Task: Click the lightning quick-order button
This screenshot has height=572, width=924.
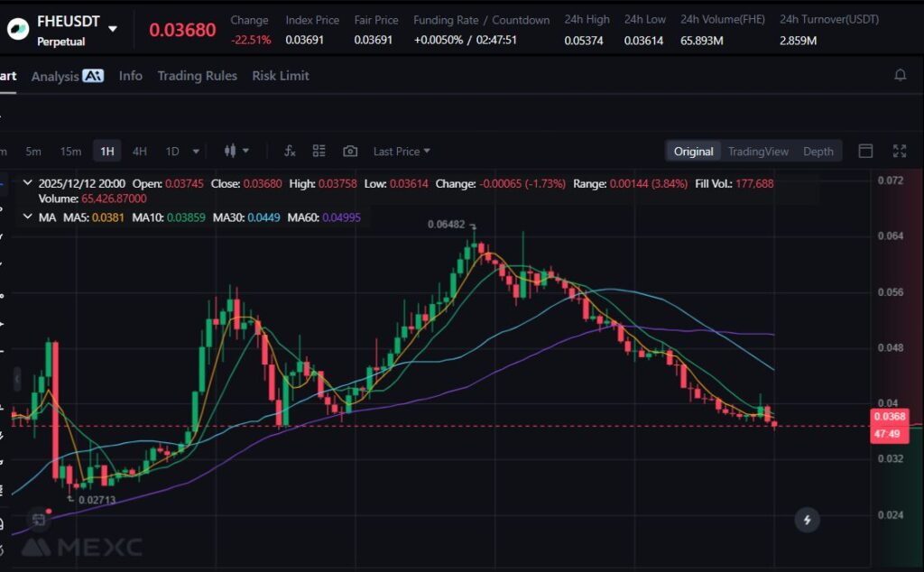Action: coord(807,520)
